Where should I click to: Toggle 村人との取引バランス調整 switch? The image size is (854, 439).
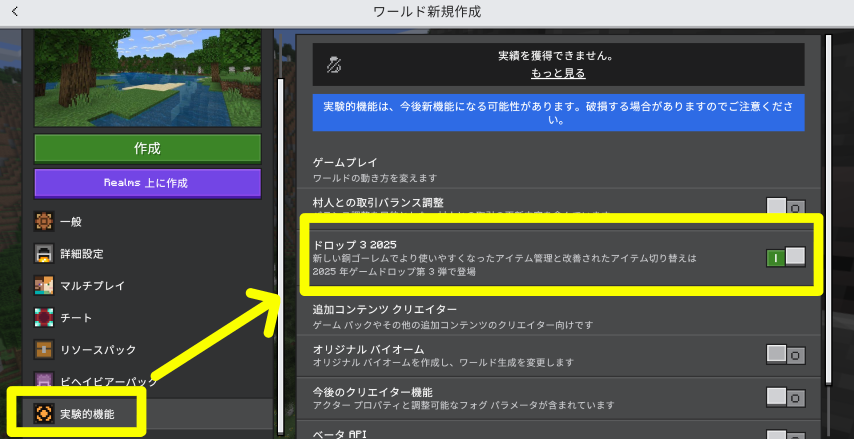coord(785,206)
